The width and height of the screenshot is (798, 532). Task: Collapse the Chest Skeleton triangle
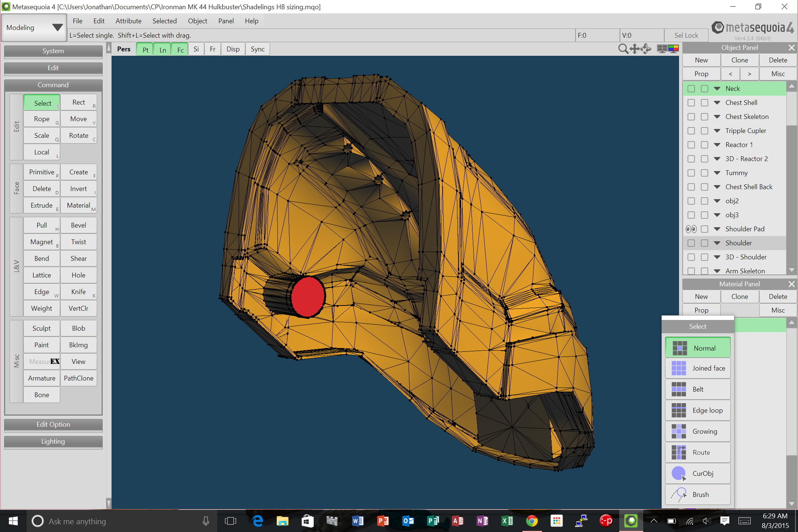tap(717, 117)
